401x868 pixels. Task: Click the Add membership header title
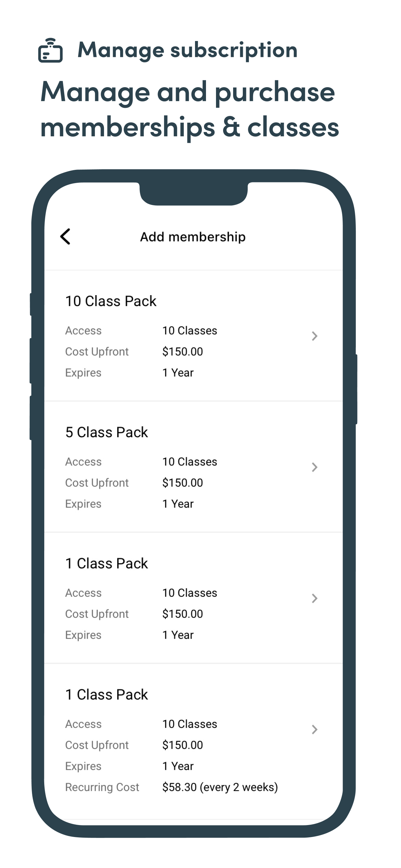tap(193, 237)
